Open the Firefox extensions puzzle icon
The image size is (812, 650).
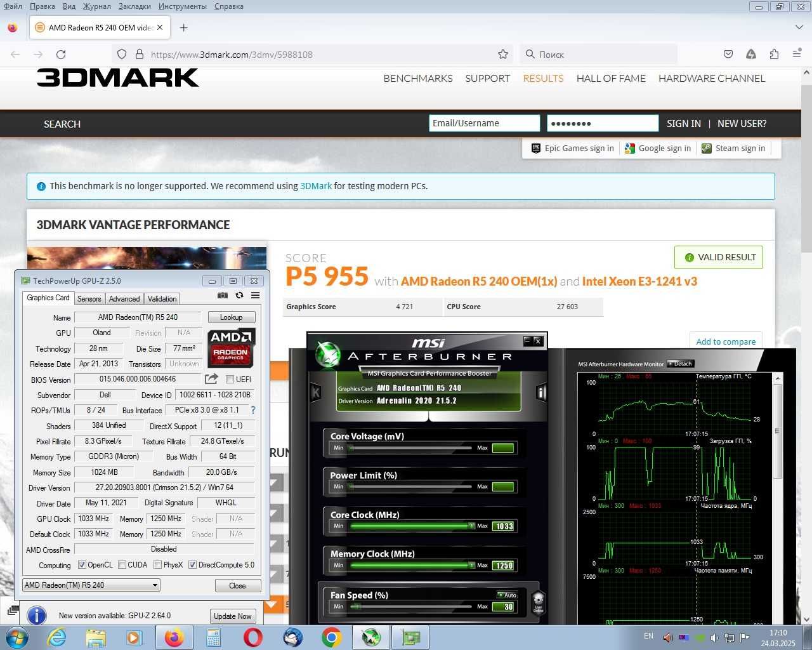pyautogui.click(x=774, y=55)
